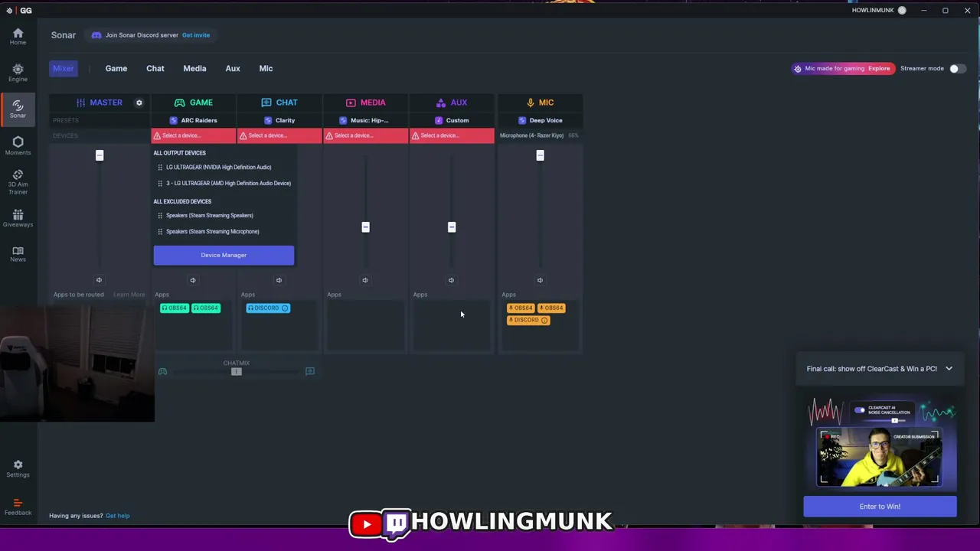This screenshot has width=980, height=551.
Task: Switch to the Aux tab
Action: point(233,69)
